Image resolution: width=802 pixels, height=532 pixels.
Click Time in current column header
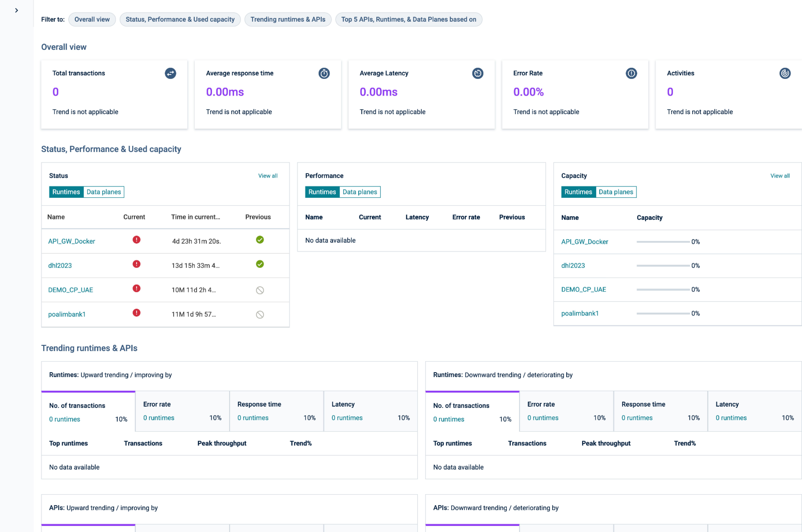point(195,217)
